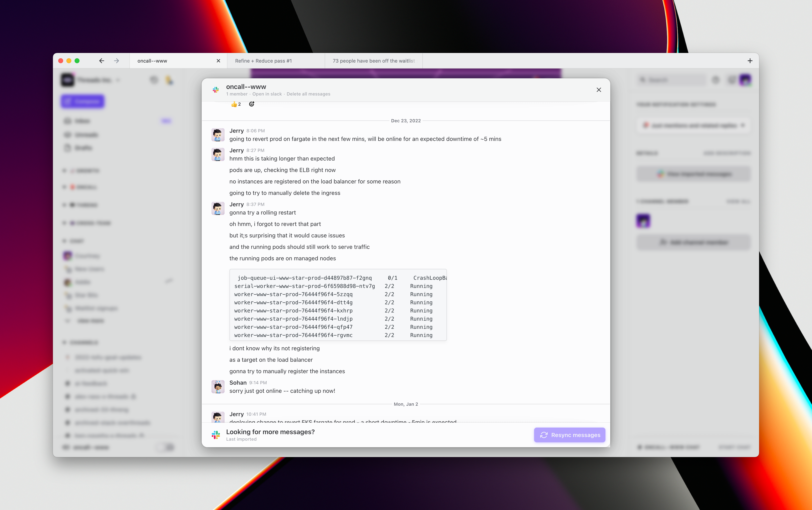Click message 'oh hmm, i forgot to revert that part'
The image size is (812, 510).
(275, 224)
